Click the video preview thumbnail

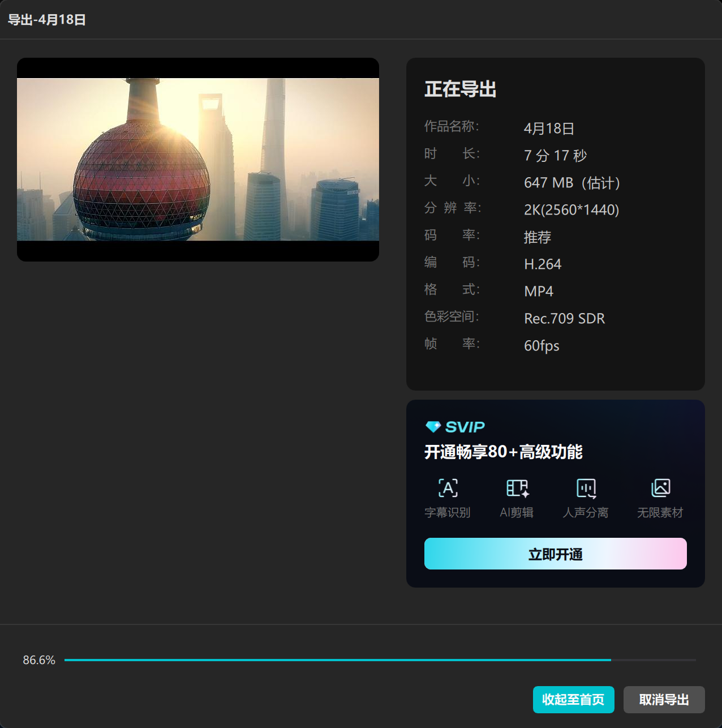197,160
